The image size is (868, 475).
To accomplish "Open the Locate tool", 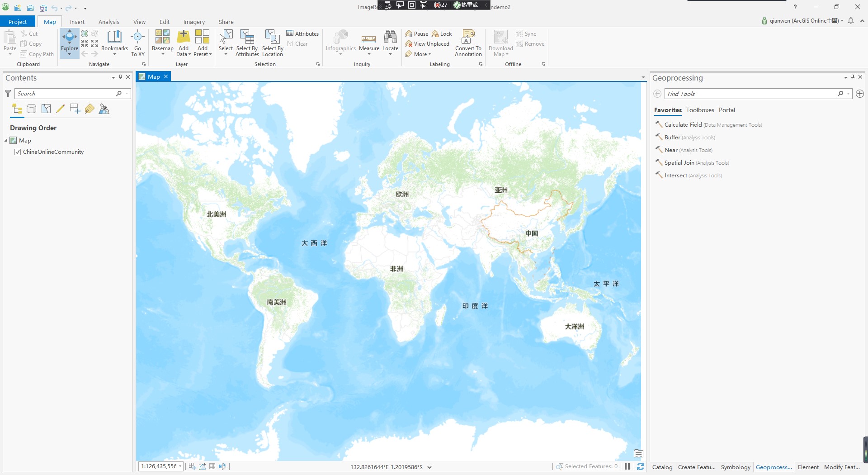I will (390, 43).
